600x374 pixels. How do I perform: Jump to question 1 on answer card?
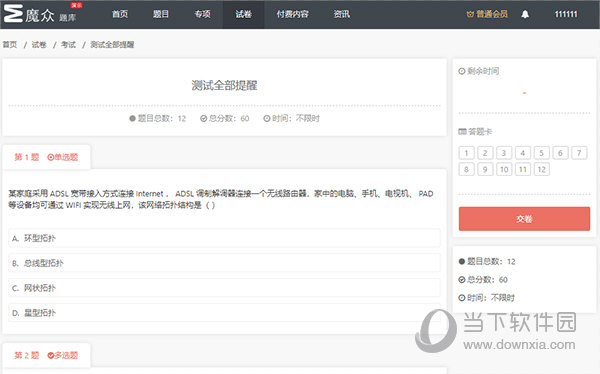[466, 153]
